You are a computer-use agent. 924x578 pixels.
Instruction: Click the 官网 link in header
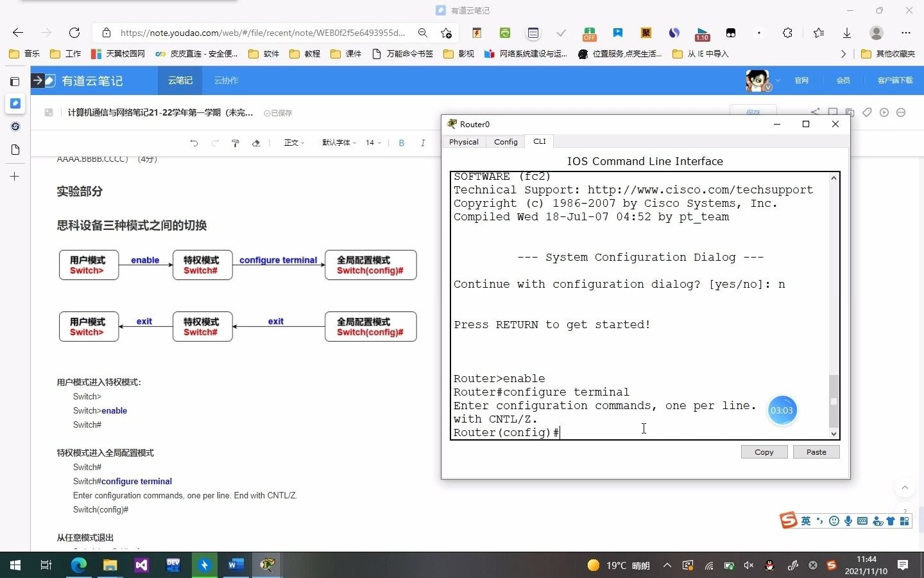pos(801,80)
